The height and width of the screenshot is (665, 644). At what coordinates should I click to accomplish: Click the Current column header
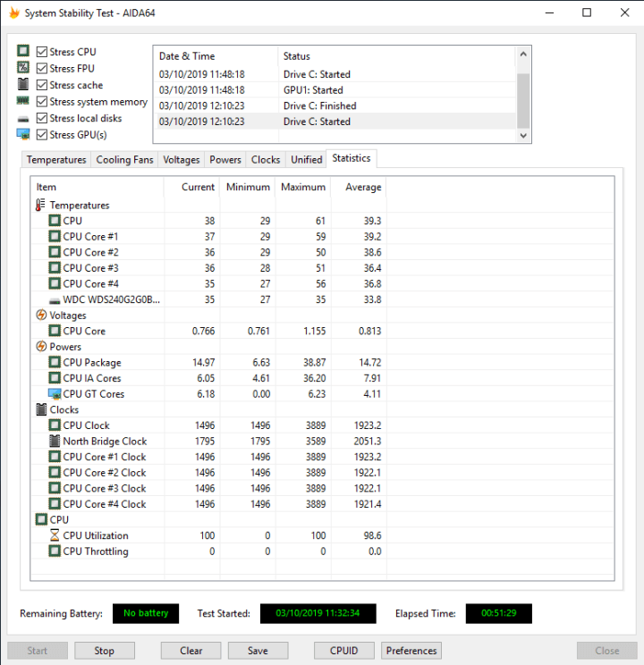point(192,187)
